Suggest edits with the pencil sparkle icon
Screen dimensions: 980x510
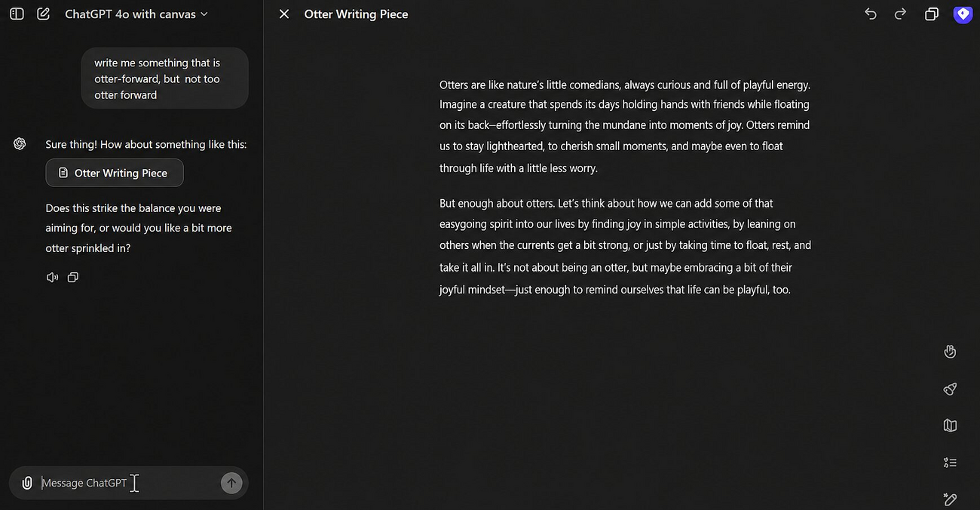pos(950,499)
